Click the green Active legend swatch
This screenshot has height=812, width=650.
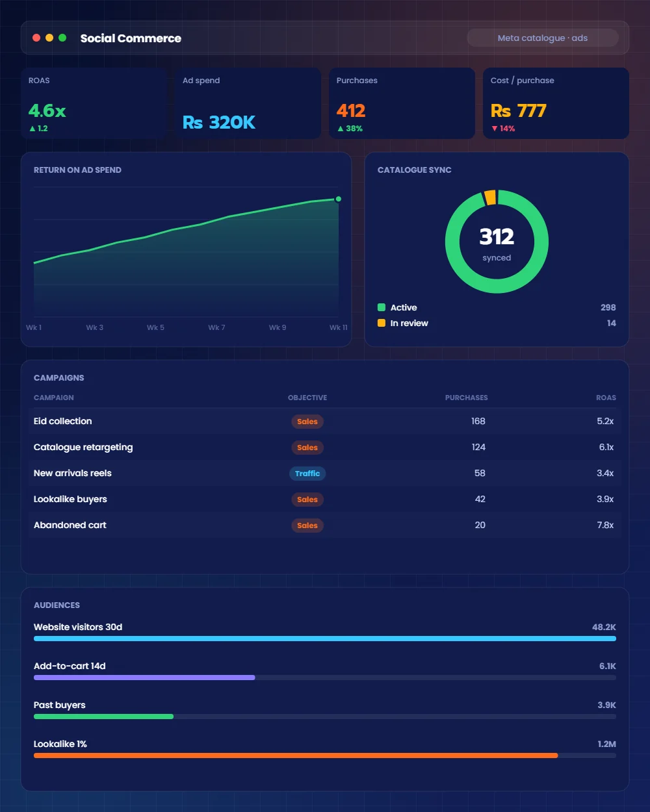[x=382, y=307]
